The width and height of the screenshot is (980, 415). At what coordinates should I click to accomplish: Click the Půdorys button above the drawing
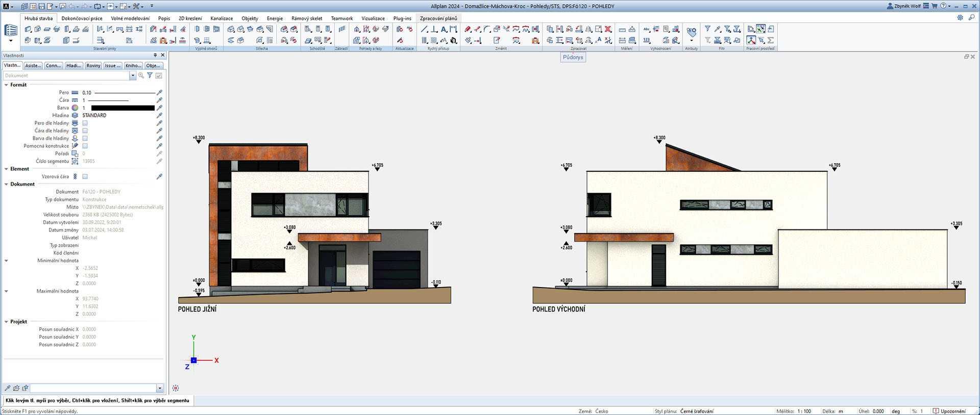[x=573, y=58]
